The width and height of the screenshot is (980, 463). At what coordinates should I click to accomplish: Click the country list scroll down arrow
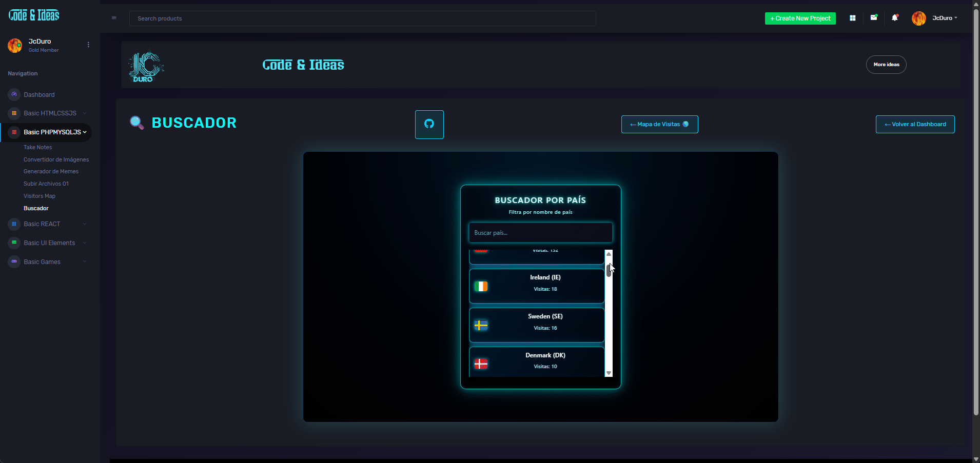point(609,373)
